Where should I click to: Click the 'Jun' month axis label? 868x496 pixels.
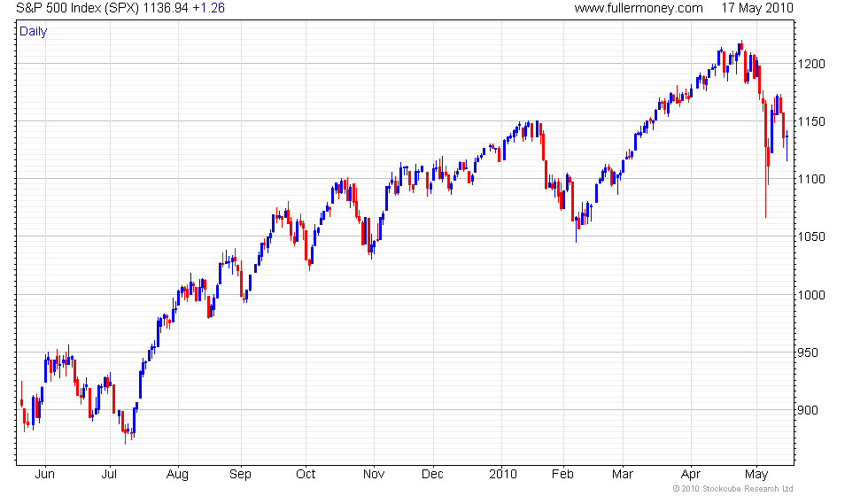coord(45,475)
